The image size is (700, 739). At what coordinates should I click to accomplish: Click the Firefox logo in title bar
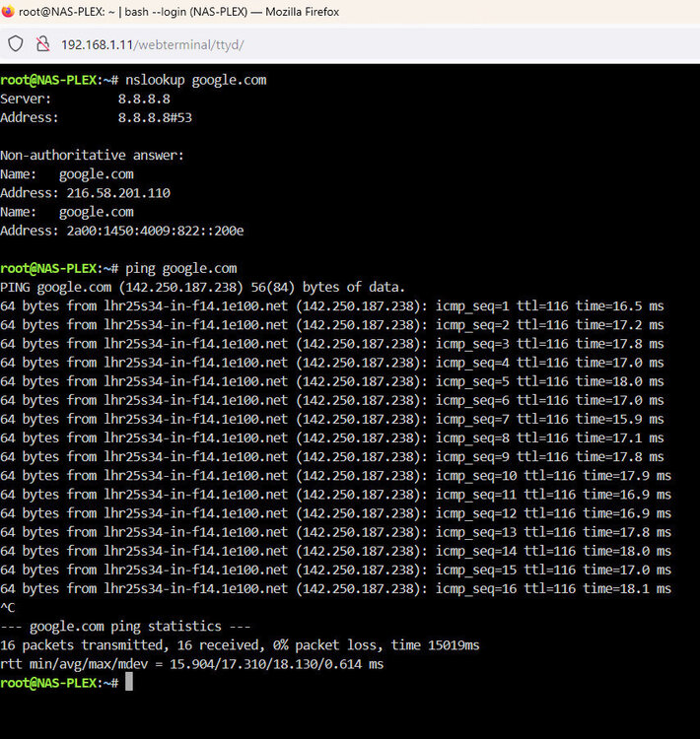coord(7,11)
